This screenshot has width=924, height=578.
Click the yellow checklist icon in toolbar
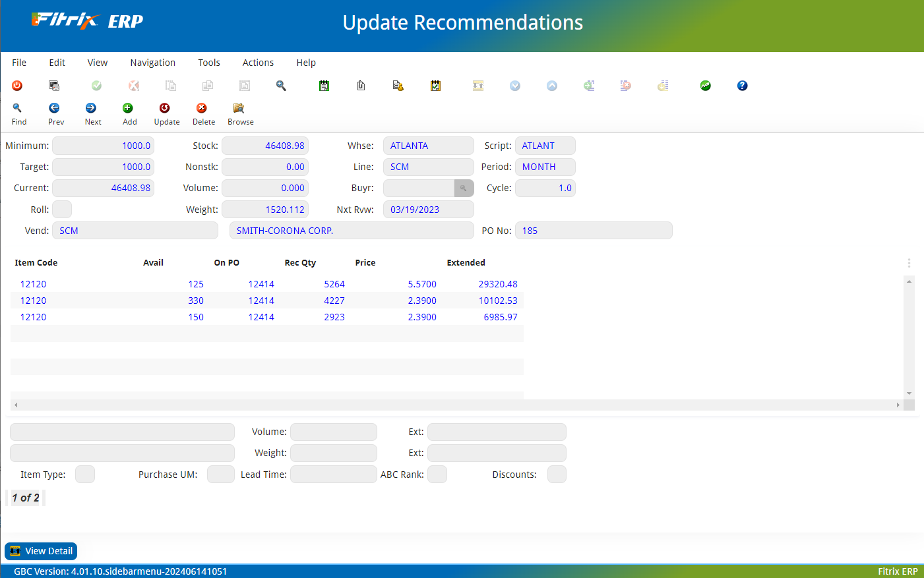[x=435, y=86]
